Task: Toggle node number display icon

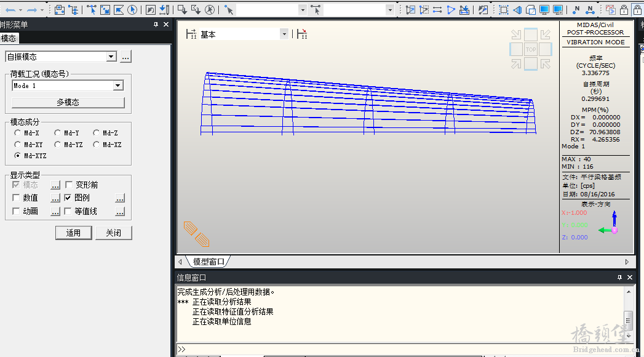Action: 576,10
